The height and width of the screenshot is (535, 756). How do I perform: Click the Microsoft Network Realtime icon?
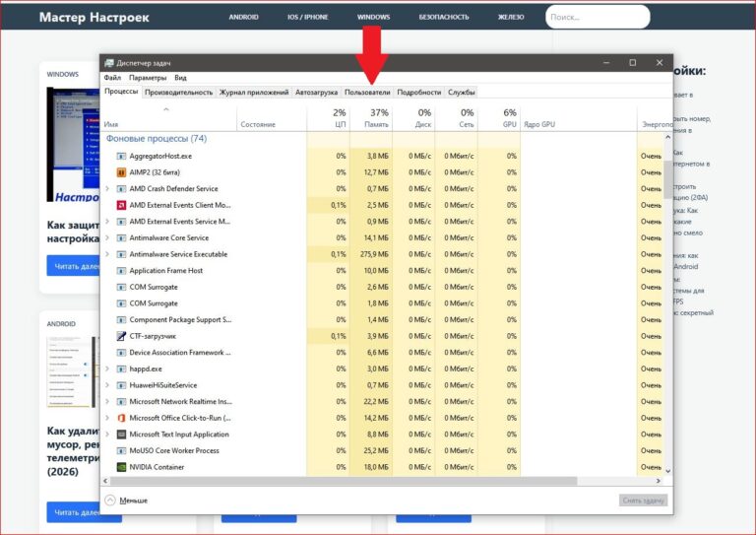coord(121,401)
